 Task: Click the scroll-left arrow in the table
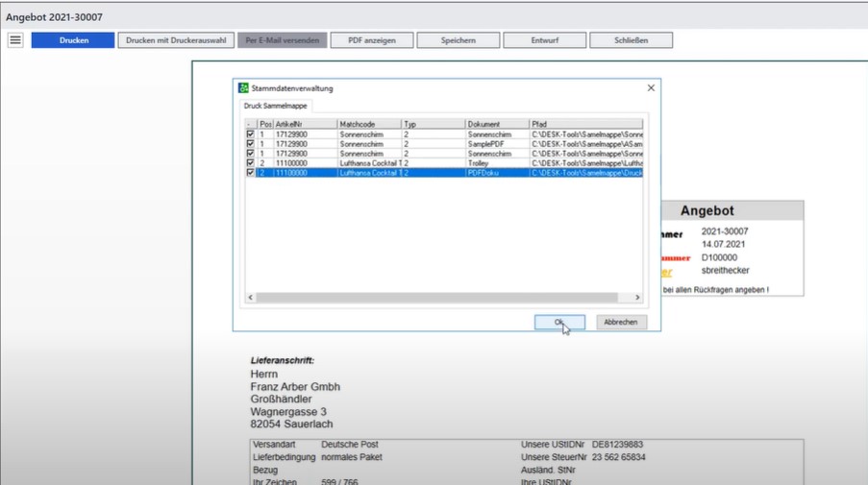point(251,298)
